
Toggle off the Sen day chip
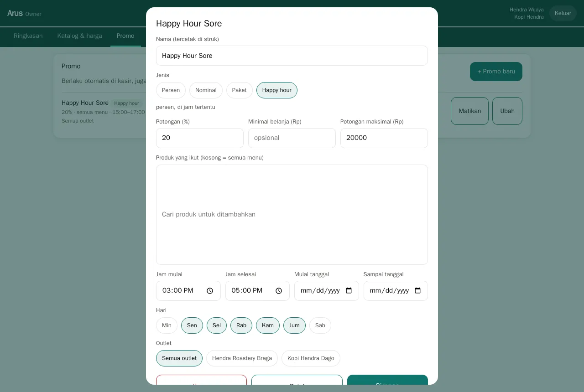[192, 325]
